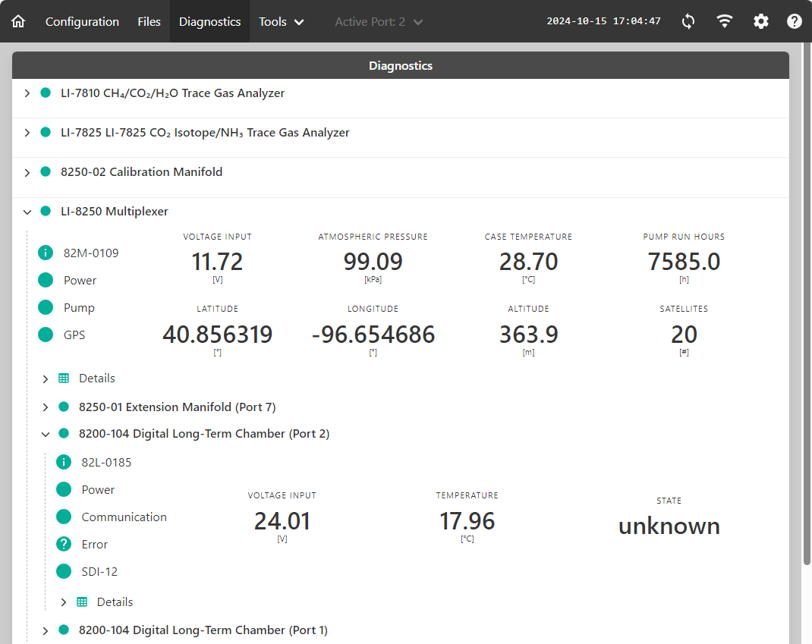
Task: Click the Pump status dot
Action: 46,307
